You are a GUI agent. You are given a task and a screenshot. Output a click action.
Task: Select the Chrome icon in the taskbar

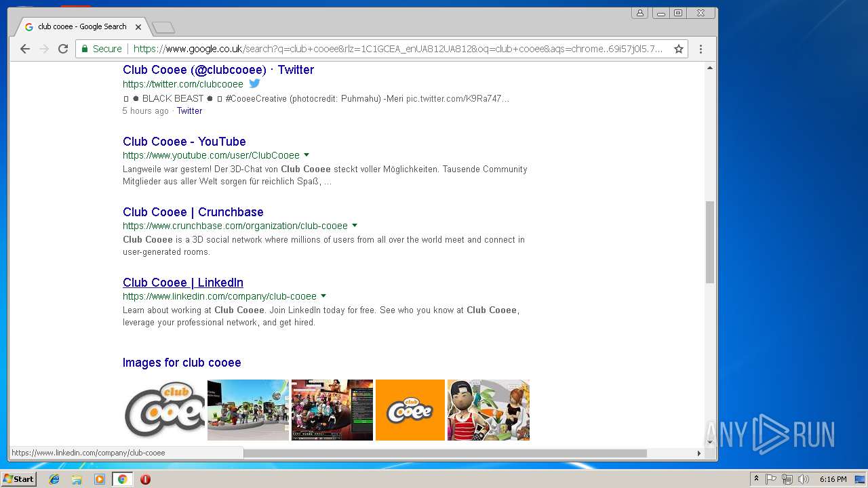[122, 479]
